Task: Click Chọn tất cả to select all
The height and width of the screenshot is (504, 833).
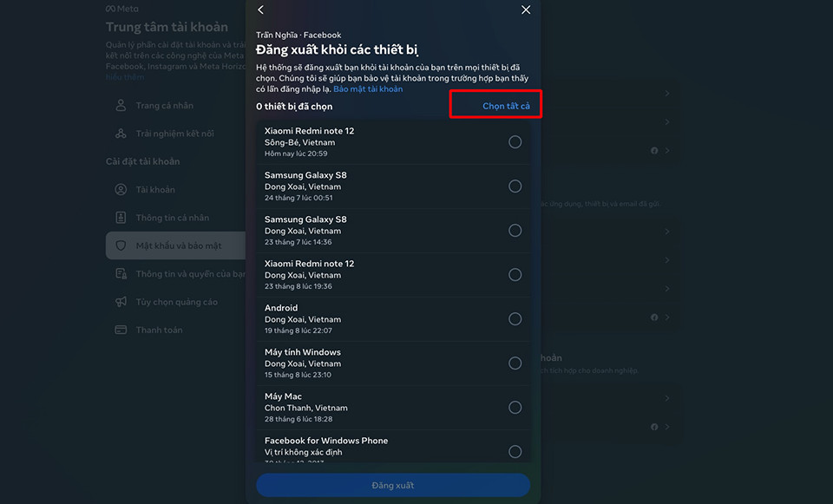Action: click(506, 106)
